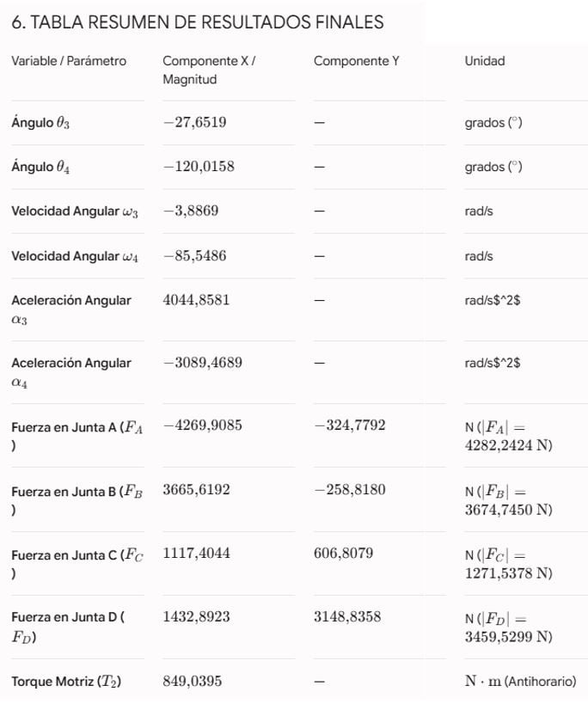This screenshot has height=704, width=588.
Task: Click the Junta D magnitude 3459,5299 N
Action: 508,637
